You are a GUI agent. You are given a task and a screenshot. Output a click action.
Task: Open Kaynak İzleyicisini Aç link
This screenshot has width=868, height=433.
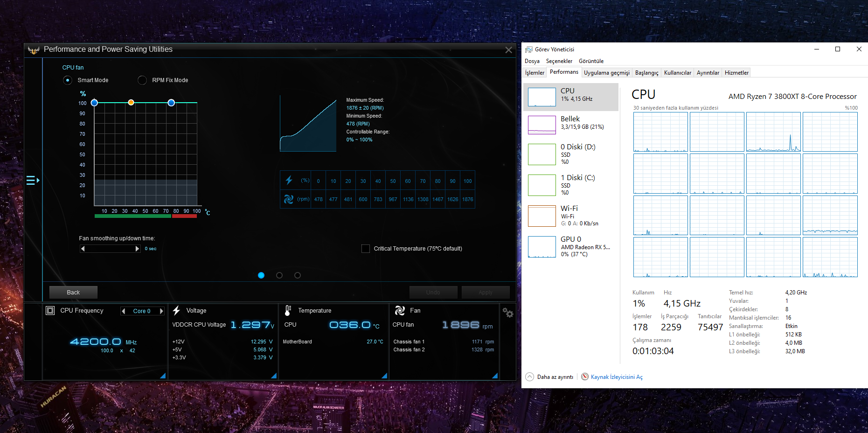[x=617, y=377]
